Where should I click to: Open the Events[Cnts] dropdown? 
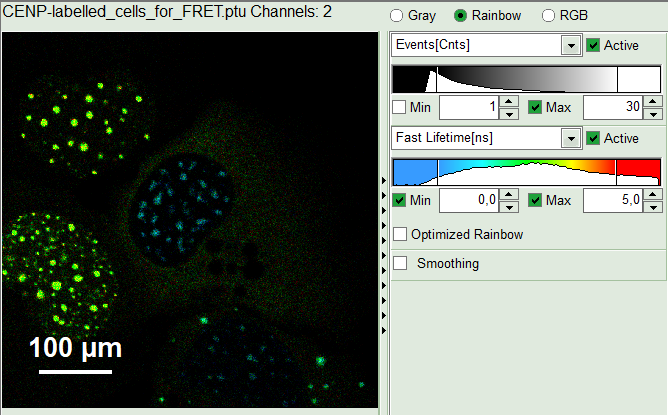tap(570, 46)
